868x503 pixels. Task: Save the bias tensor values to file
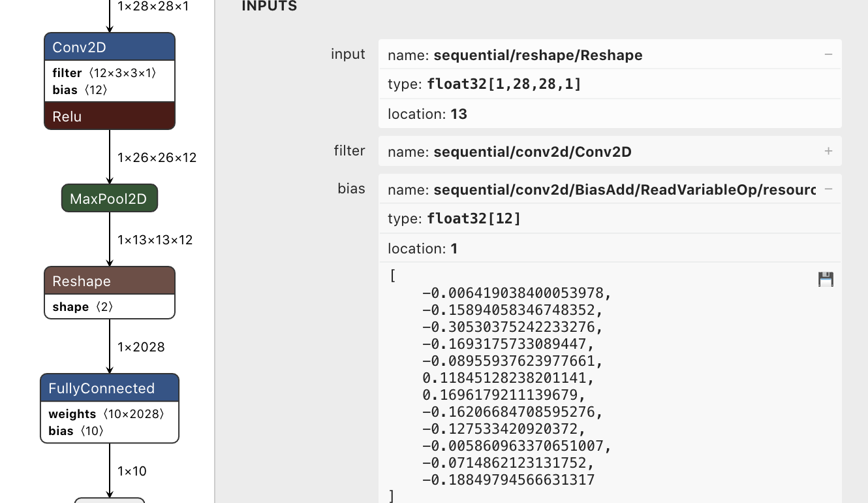(825, 279)
